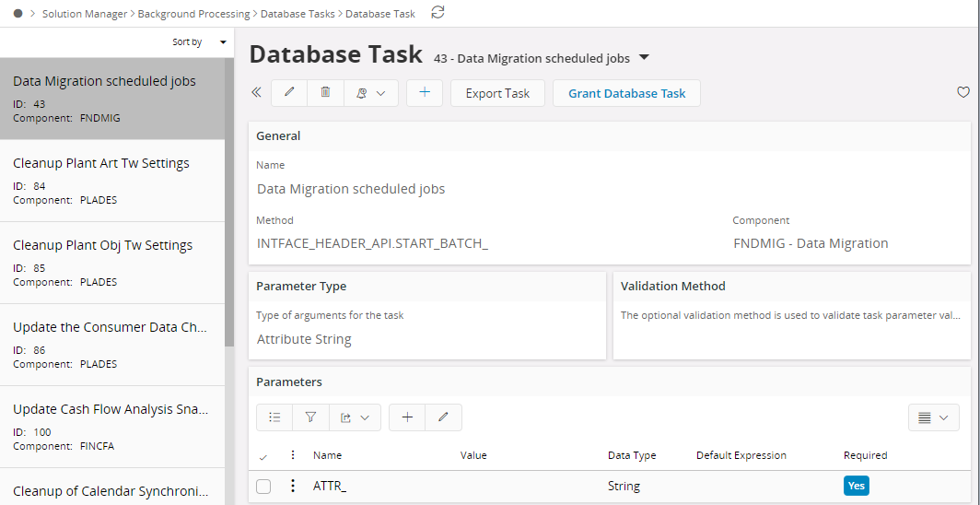980x505 pixels.
Task: Open the Parameters filter icon
Action: click(x=310, y=417)
